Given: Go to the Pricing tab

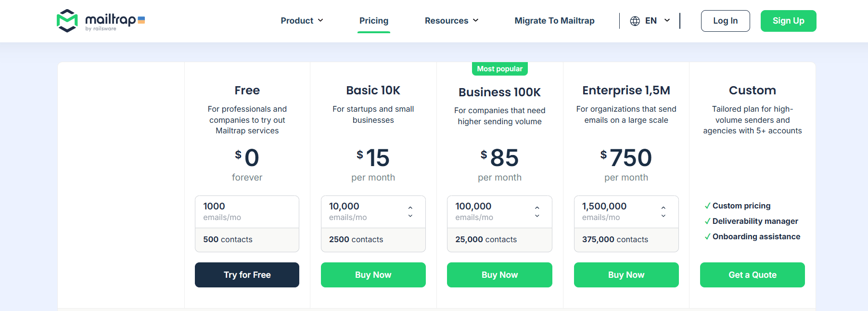Looking at the screenshot, I should tap(374, 21).
